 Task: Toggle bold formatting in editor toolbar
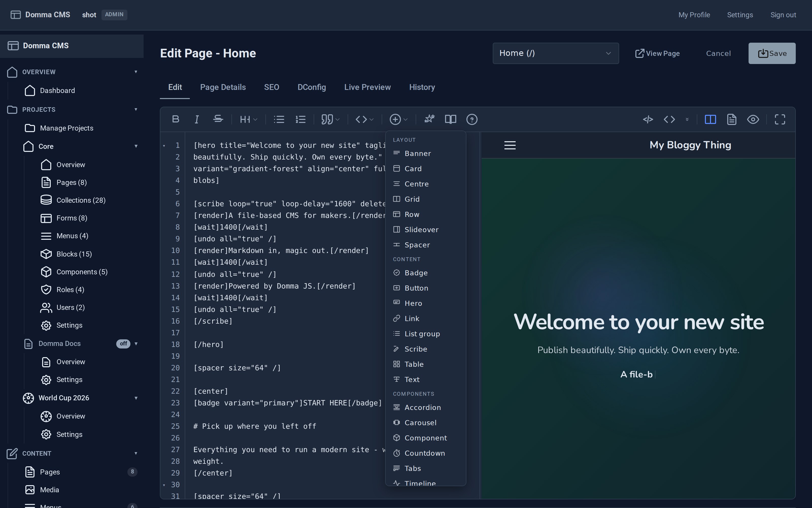point(176,119)
